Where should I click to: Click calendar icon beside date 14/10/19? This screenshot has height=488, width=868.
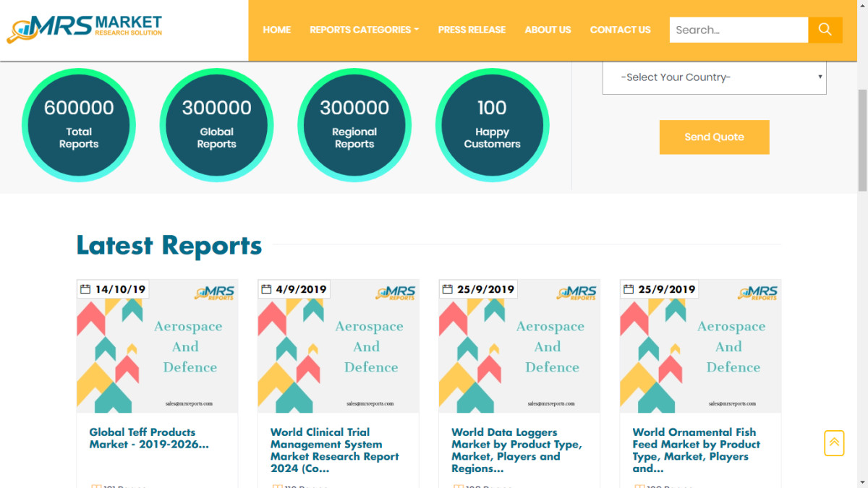pos(85,289)
